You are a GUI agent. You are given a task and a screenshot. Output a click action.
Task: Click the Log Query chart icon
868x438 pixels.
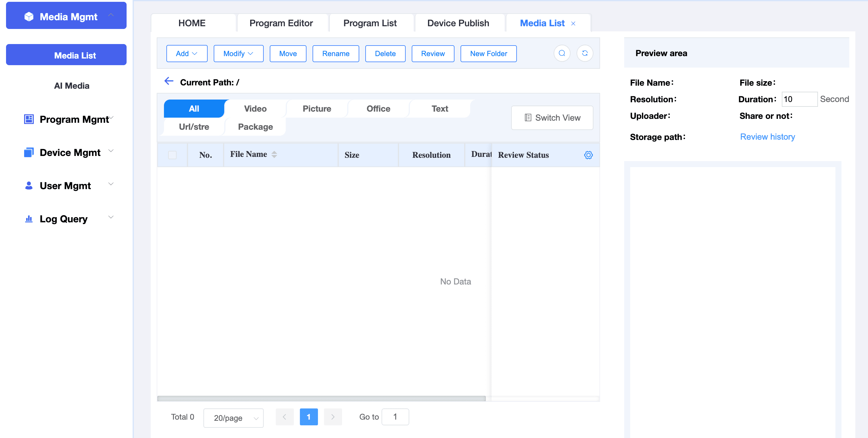coord(29,219)
